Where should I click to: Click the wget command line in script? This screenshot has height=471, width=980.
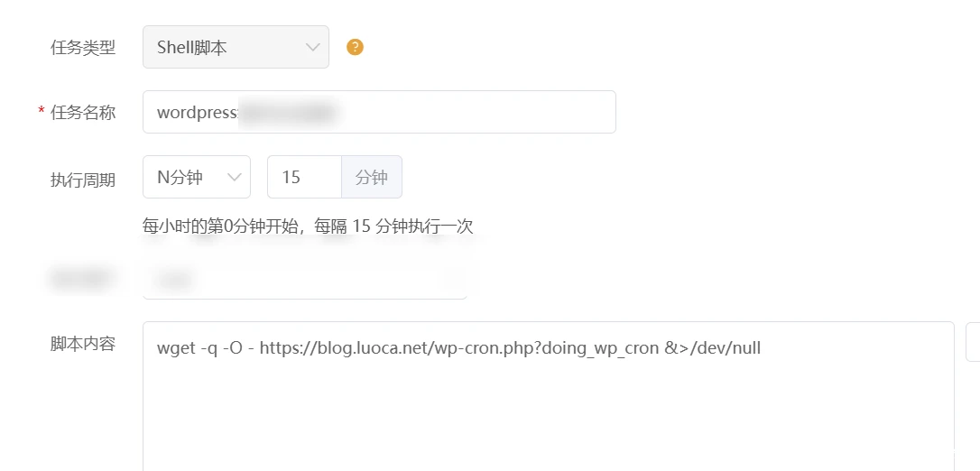[x=458, y=347]
